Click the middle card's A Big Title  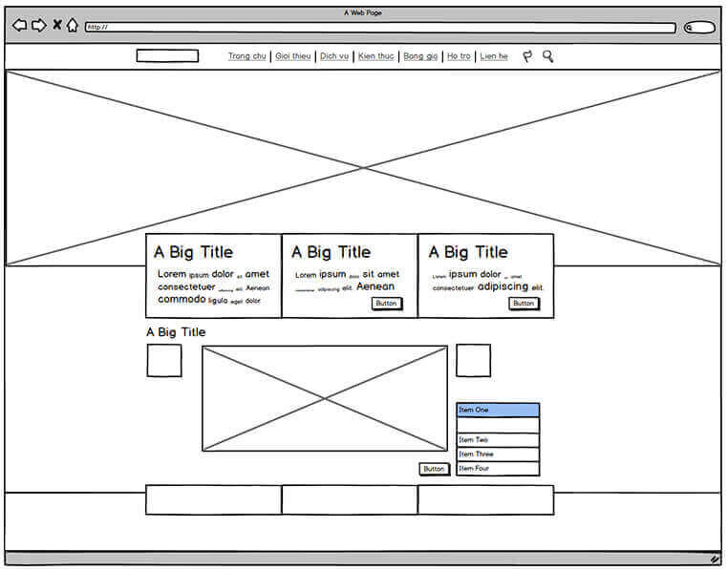pos(332,252)
